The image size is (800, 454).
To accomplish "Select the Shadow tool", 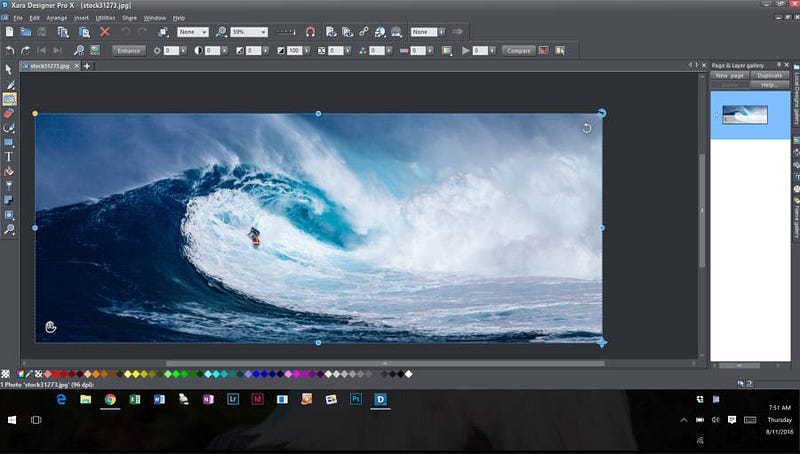I will tap(9, 200).
